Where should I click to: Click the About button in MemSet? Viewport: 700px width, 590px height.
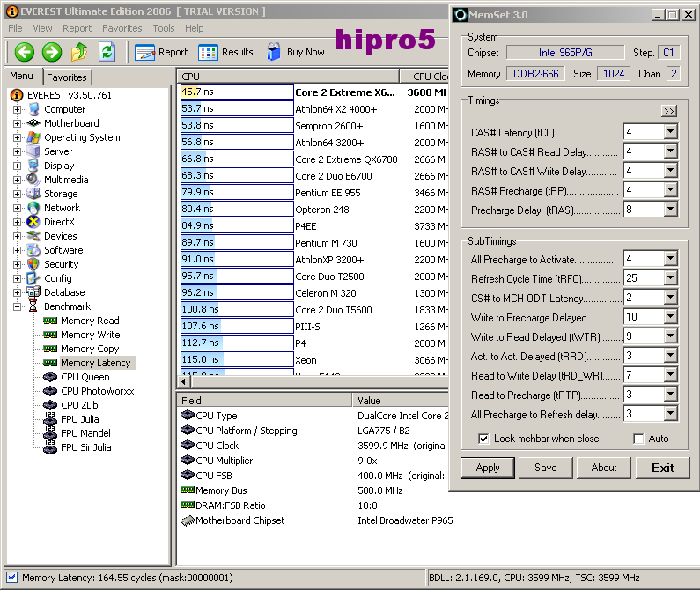point(603,468)
